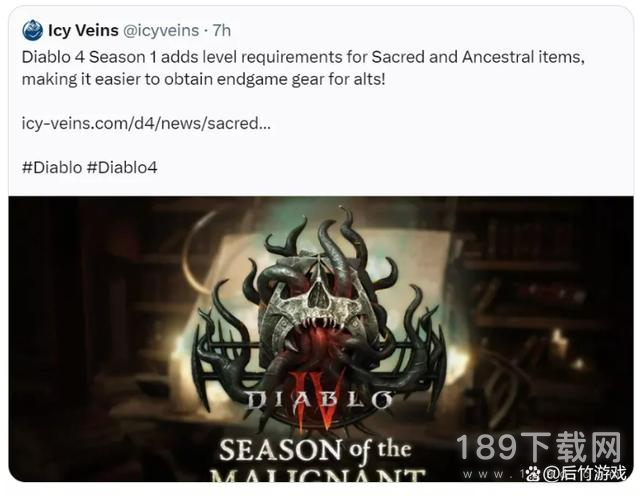Click the "SEASON of the" title text
Screen dimensions: 640x496
[315, 449]
